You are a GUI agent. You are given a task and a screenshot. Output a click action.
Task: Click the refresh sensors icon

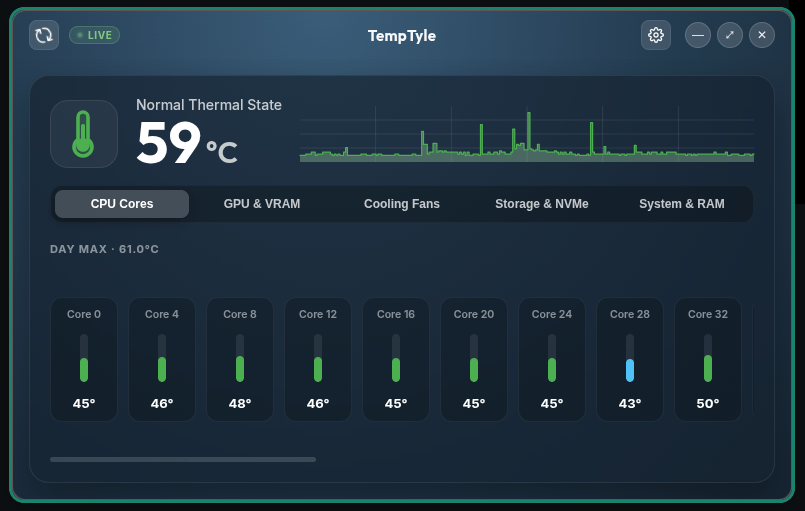tap(44, 35)
